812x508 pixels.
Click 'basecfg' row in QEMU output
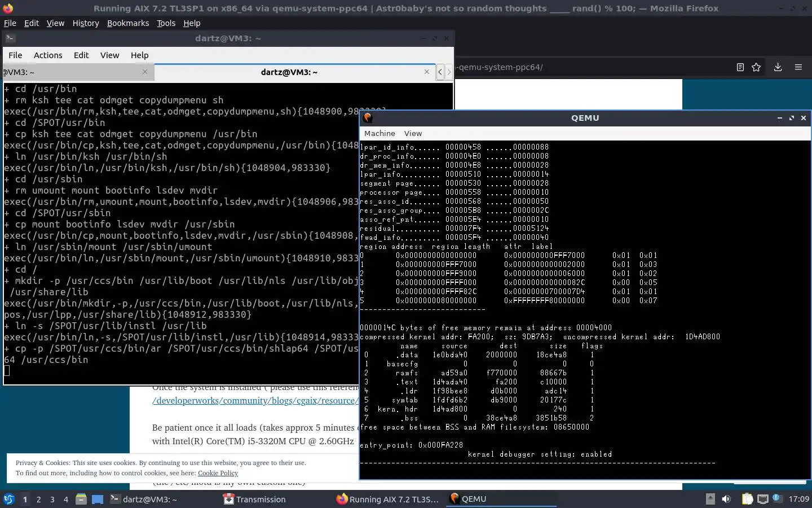[x=479, y=364]
